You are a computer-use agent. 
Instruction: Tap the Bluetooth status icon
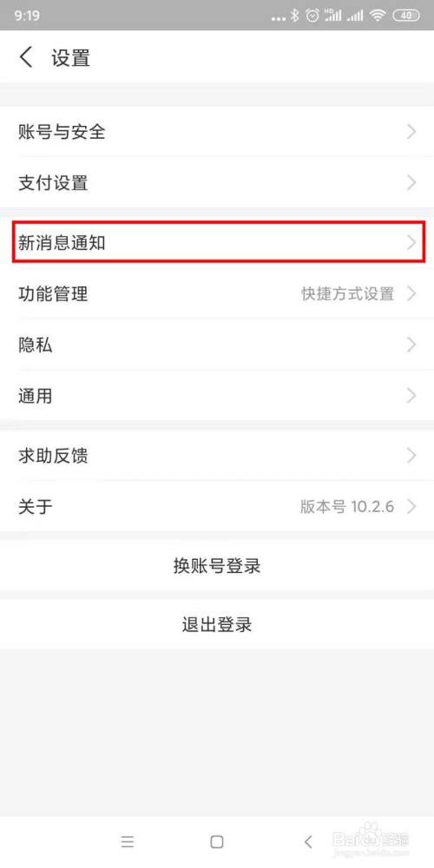click(x=295, y=16)
